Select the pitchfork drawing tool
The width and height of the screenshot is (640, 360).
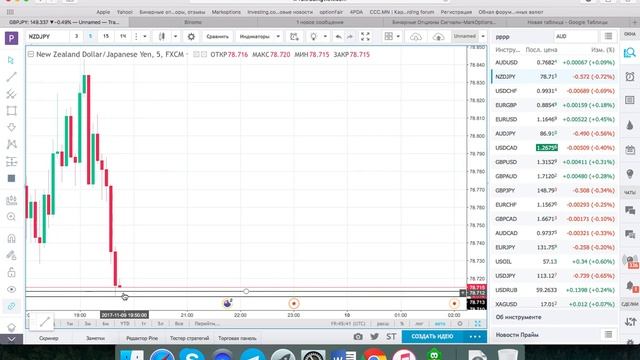[11, 94]
